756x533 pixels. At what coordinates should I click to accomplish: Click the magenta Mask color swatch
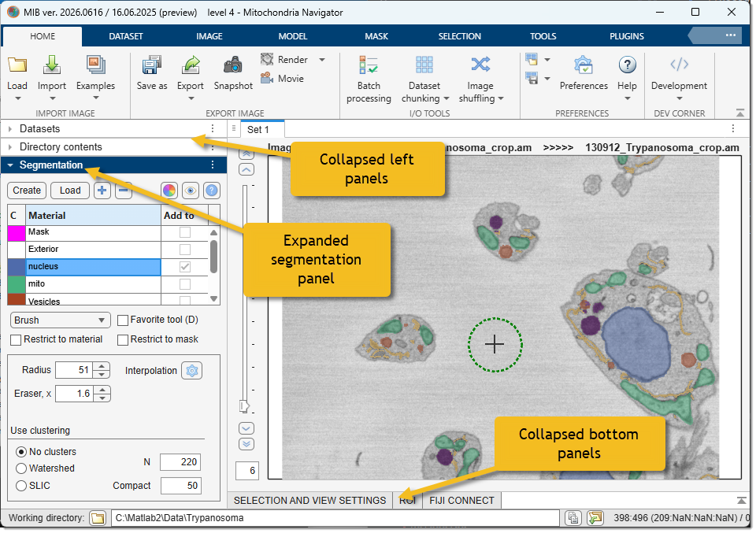pyautogui.click(x=17, y=233)
